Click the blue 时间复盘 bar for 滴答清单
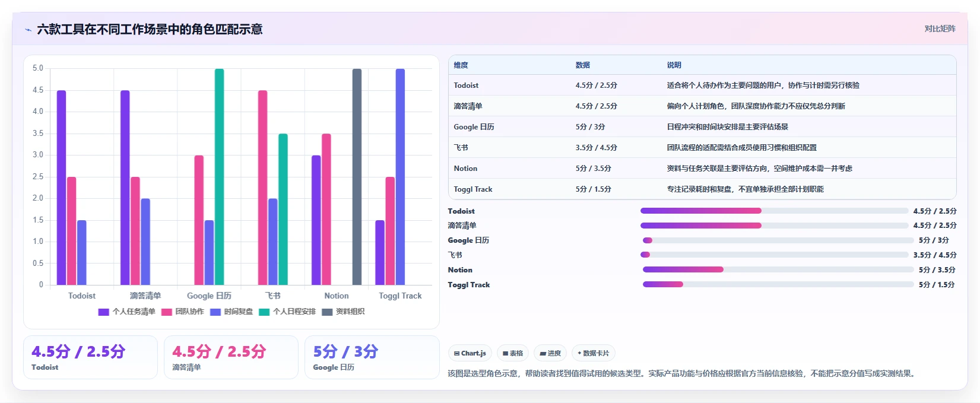This screenshot has width=980, height=403. pos(145,242)
